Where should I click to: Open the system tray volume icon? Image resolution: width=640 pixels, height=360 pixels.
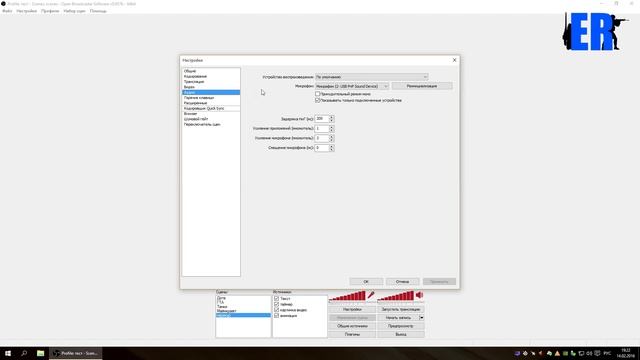589,353
